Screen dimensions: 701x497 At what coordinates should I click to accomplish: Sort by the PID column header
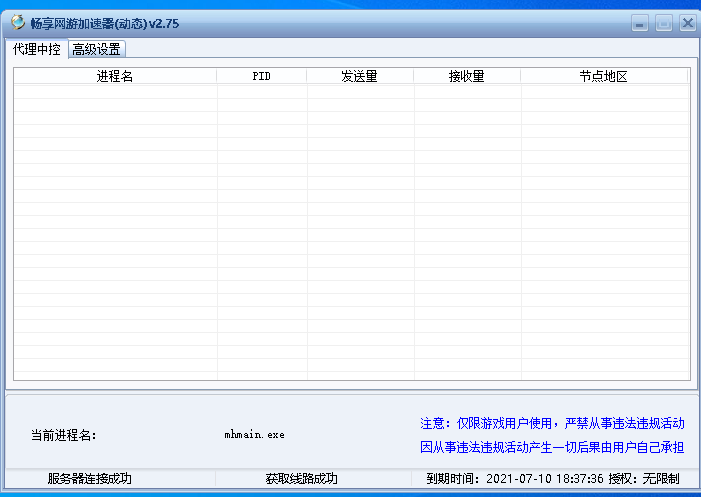tap(262, 76)
